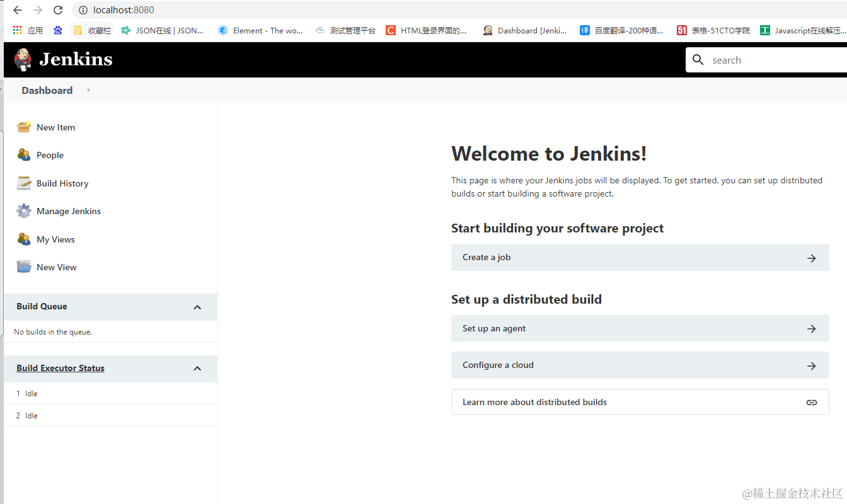This screenshot has height=504, width=847.
Task: Collapse the Build Queue panel chevron
Action: pos(197,307)
